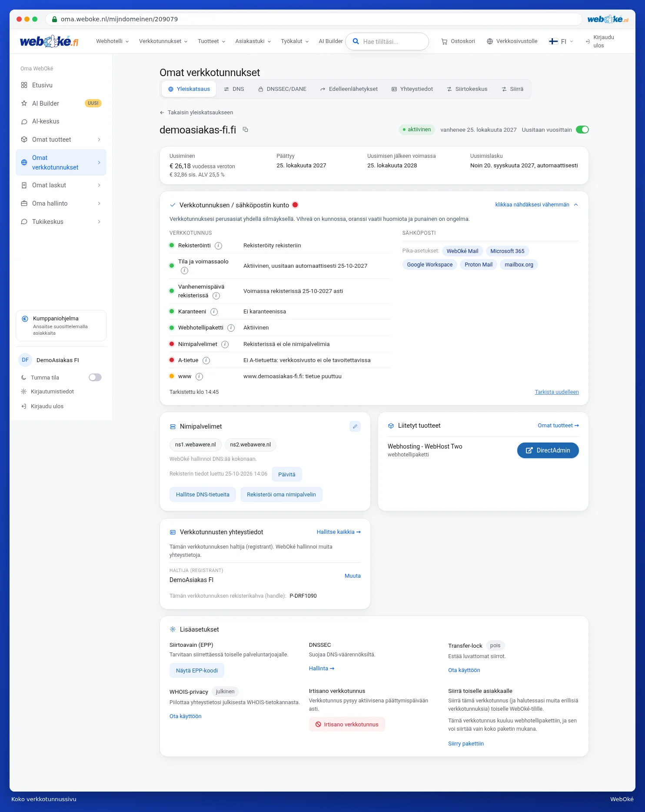This screenshot has width=645, height=812.
Task: Toggle the Uusitaan vuosittain auto-renew switch
Action: (x=582, y=130)
